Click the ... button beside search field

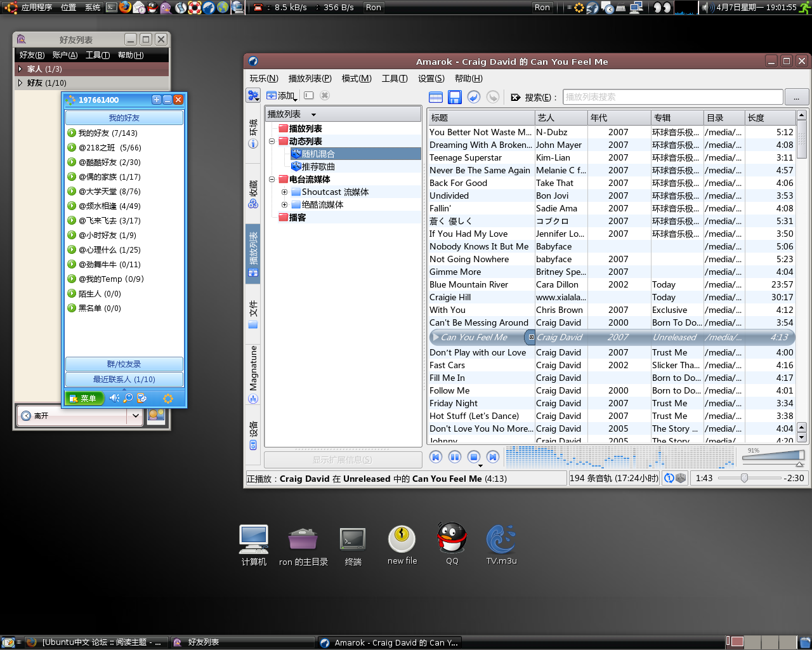796,97
